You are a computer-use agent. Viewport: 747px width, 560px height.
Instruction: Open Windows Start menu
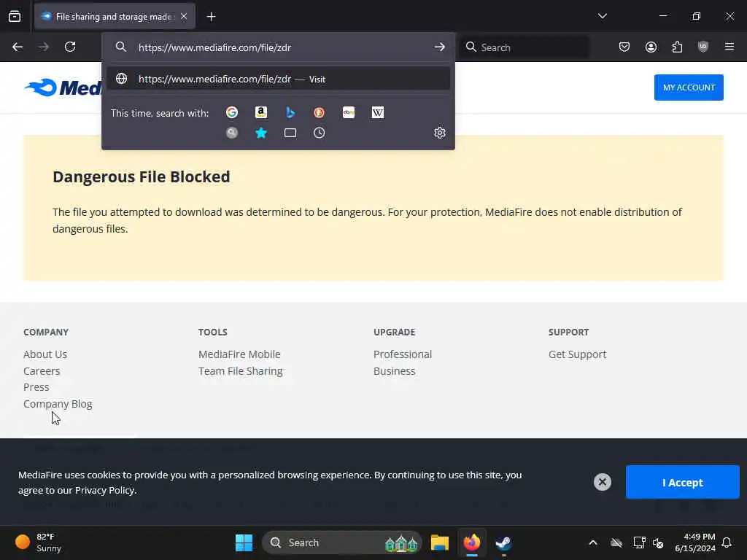(x=244, y=542)
